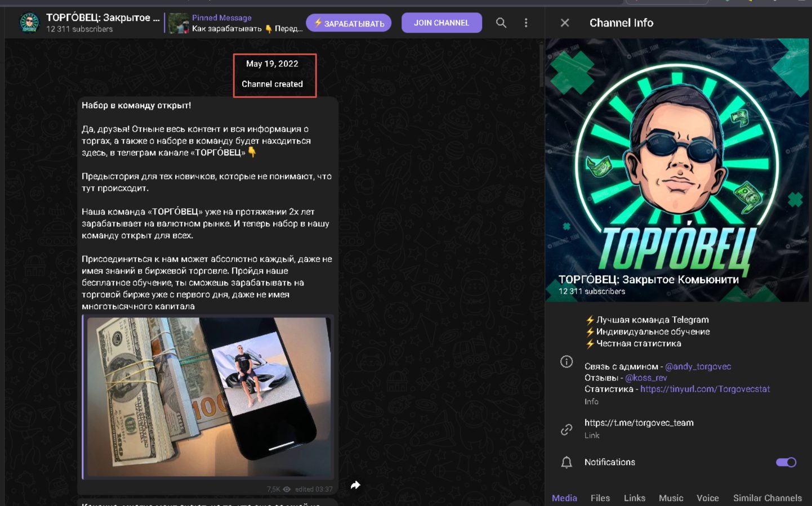Toggle the Notifications switch
The height and width of the screenshot is (506, 812).
pyautogui.click(x=786, y=462)
